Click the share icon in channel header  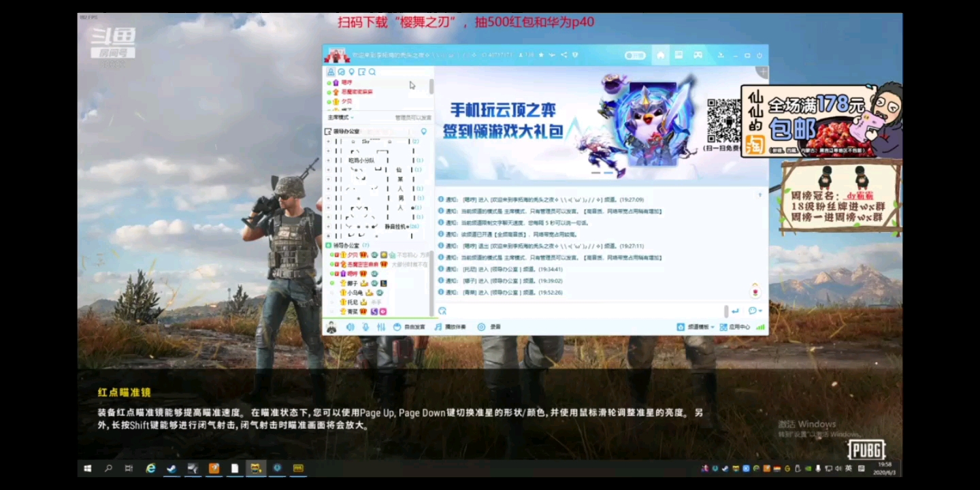point(564,54)
